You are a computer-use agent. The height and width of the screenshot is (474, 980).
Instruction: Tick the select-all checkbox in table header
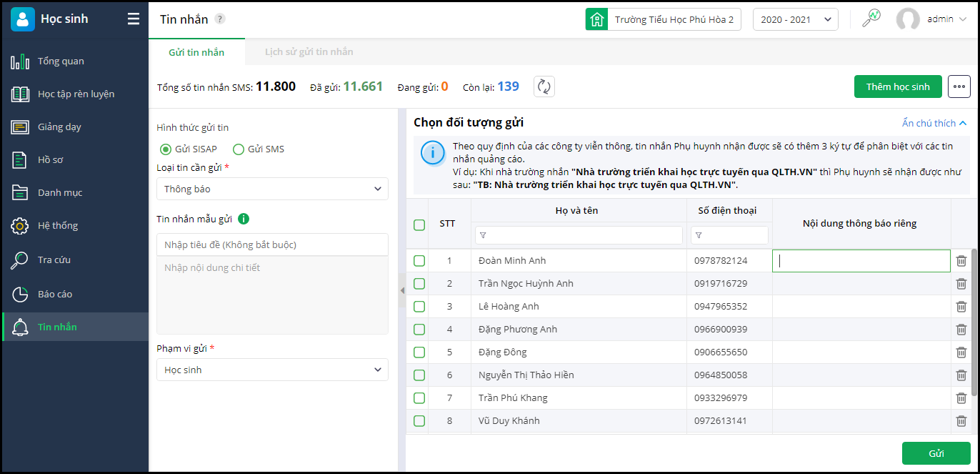(419, 224)
